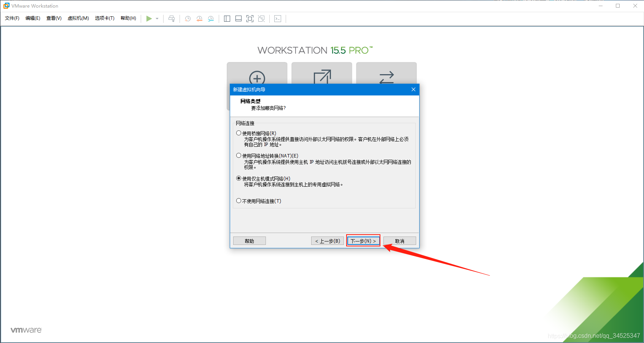Click the vmware logo at bottom left
Screen dimensions: 644x343
26,330
